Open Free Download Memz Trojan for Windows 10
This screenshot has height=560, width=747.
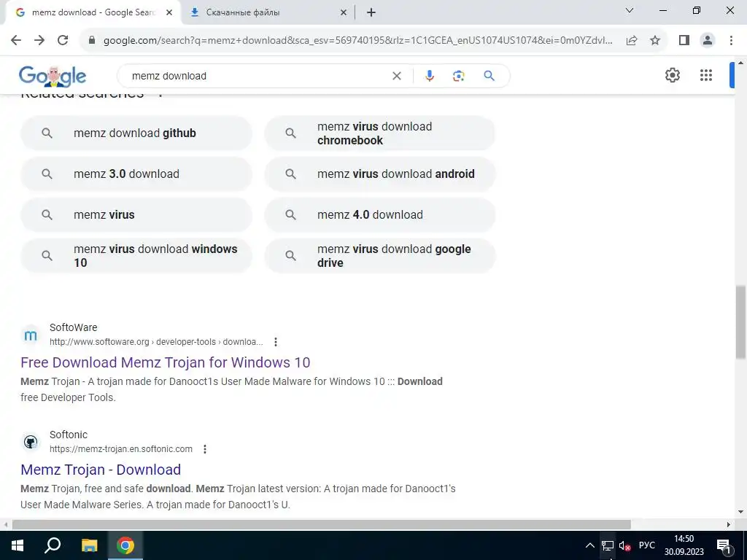(x=166, y=362)
